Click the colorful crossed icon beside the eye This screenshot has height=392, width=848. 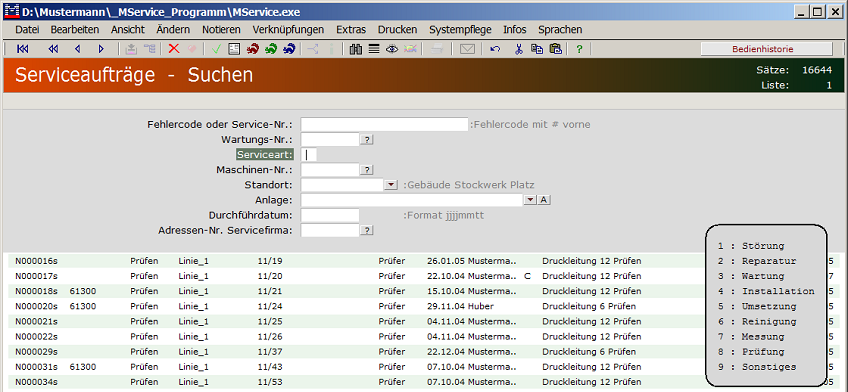pos(410,49)
